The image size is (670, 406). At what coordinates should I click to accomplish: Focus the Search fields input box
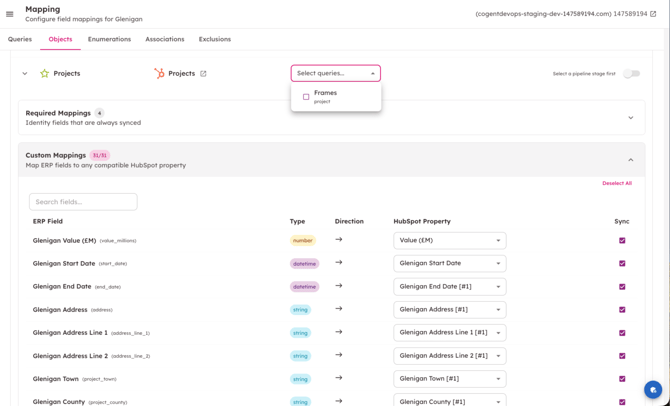83,202
